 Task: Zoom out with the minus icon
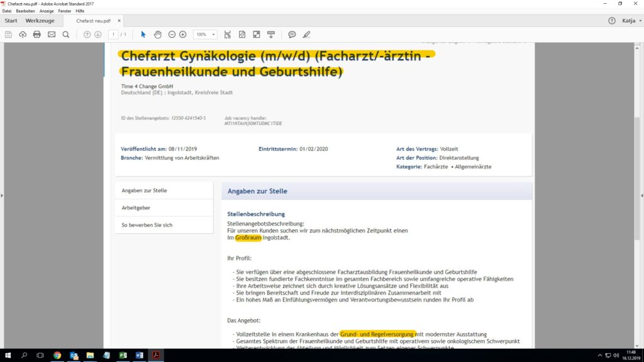172,35
